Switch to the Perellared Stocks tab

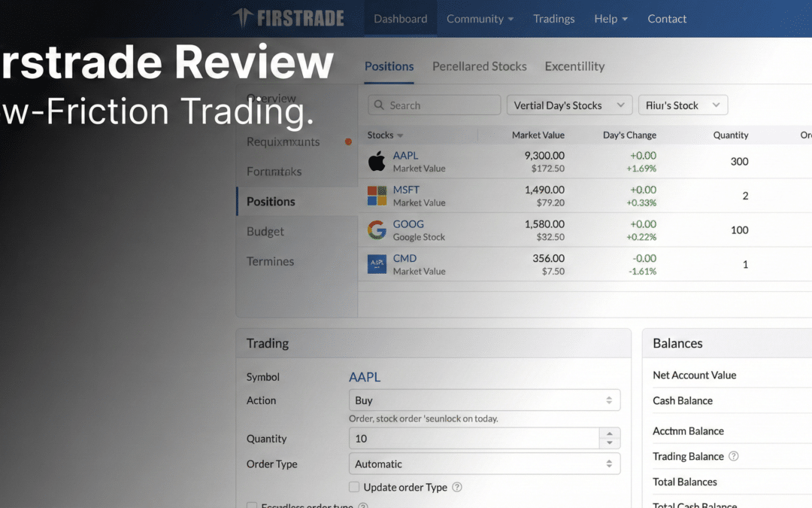click(x=480, y=66)
